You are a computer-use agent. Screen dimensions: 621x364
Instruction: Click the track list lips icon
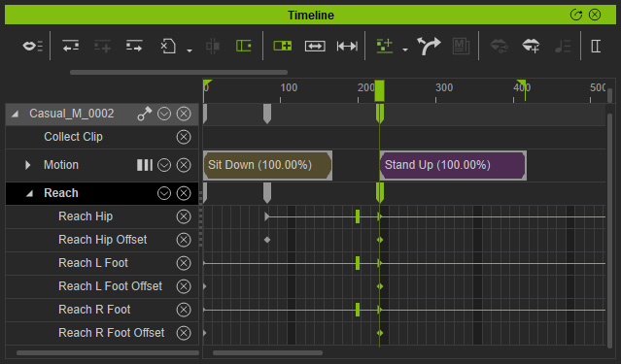32,47
